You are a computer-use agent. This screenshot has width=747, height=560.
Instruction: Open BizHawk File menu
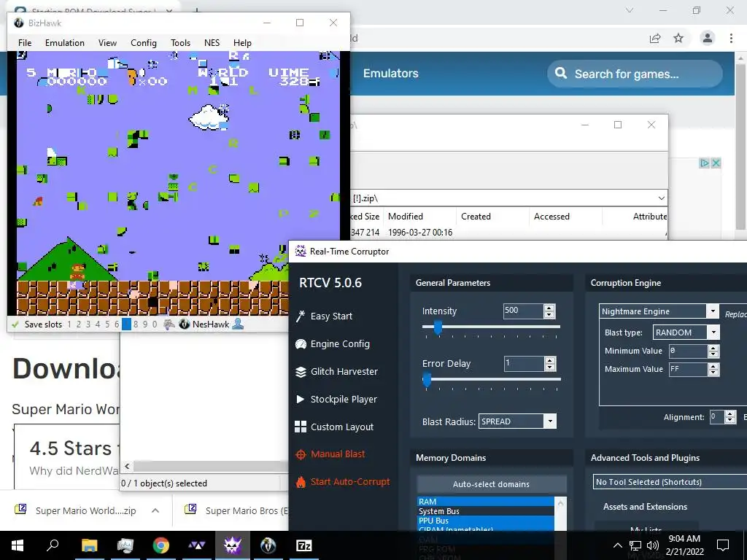tap(25, 43)
